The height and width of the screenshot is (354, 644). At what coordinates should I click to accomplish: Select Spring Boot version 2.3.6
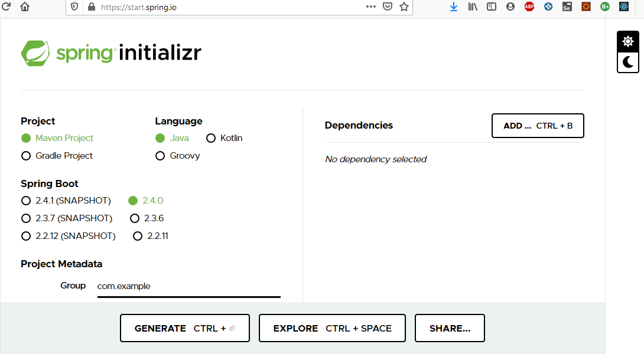point(135,218)
